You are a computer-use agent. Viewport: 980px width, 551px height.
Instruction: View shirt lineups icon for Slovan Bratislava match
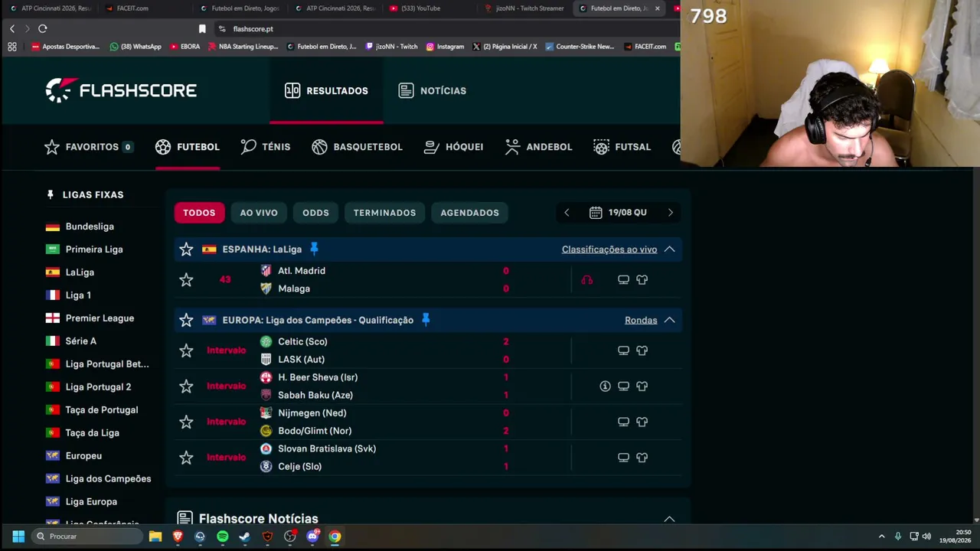(x=642, y=458)
